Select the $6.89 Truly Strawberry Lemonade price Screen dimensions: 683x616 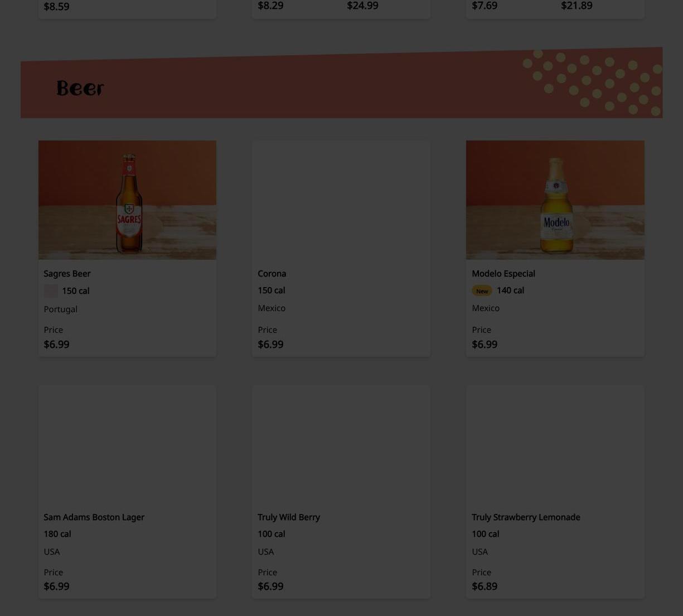485,586
